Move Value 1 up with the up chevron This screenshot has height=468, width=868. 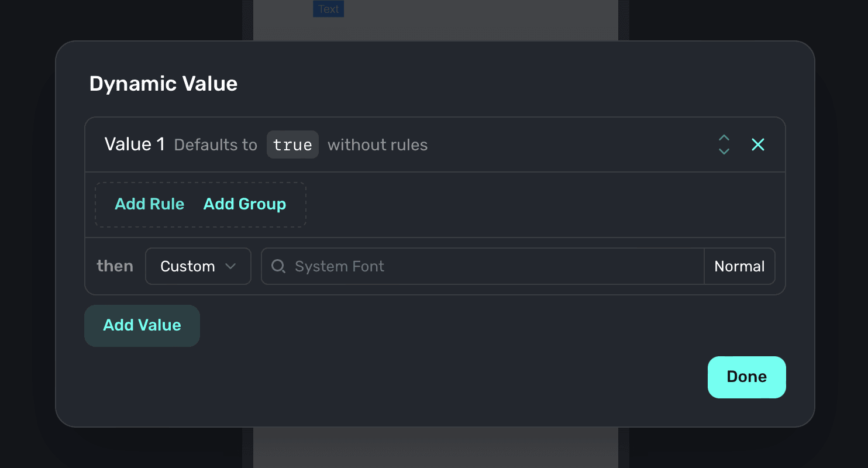point(724,138)
